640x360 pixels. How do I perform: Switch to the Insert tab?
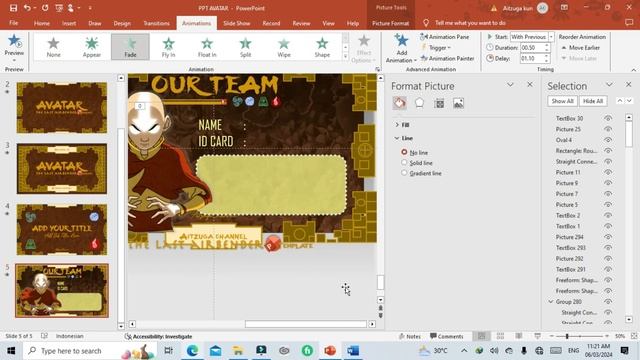(69, 23)
